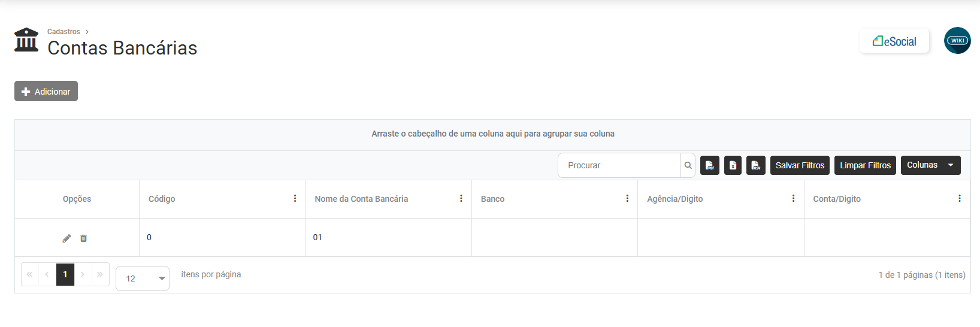Open Nome da Conta Bancária column menu
This screenshot has height=327, width=980.
[461, 198]
